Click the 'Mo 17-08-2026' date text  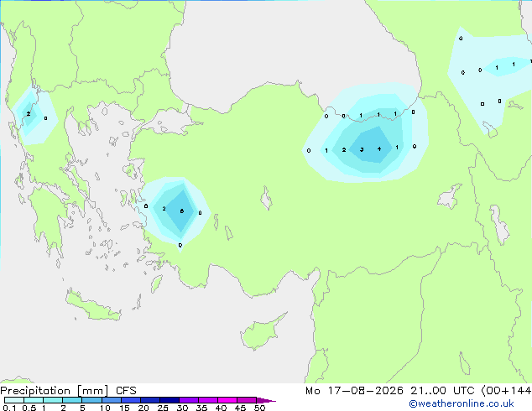pos(354,391)
